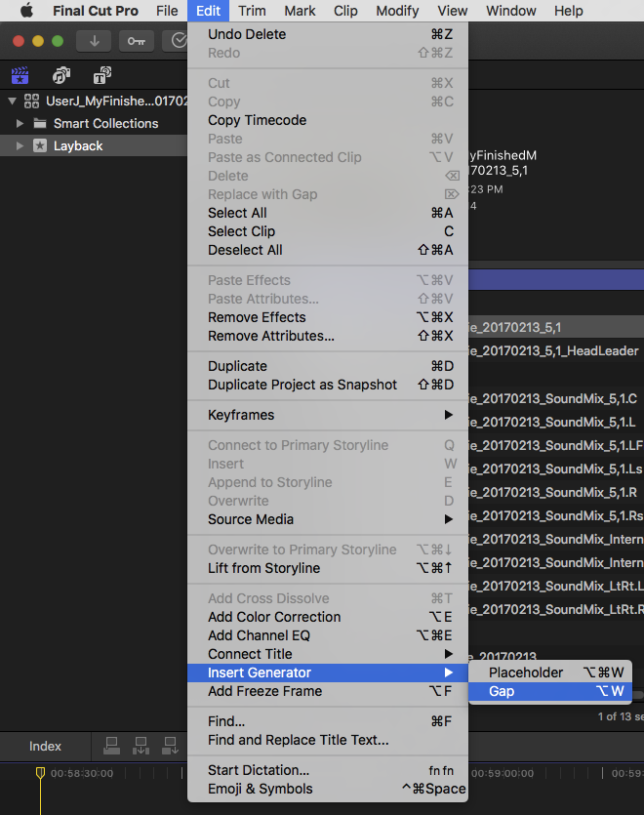Click the connect clip to storyline icon
Screen dimensions: 644x815
(x=111, y=746)
